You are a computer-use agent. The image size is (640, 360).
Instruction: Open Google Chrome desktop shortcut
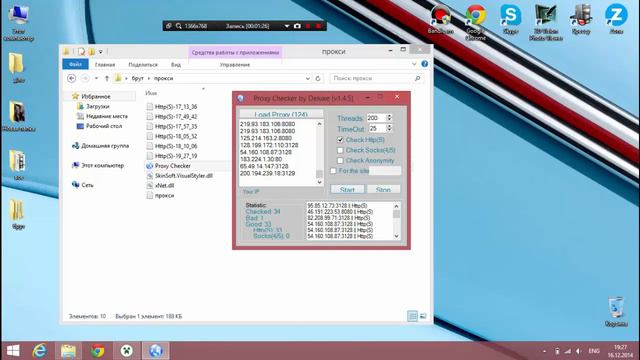click(476, 22)
